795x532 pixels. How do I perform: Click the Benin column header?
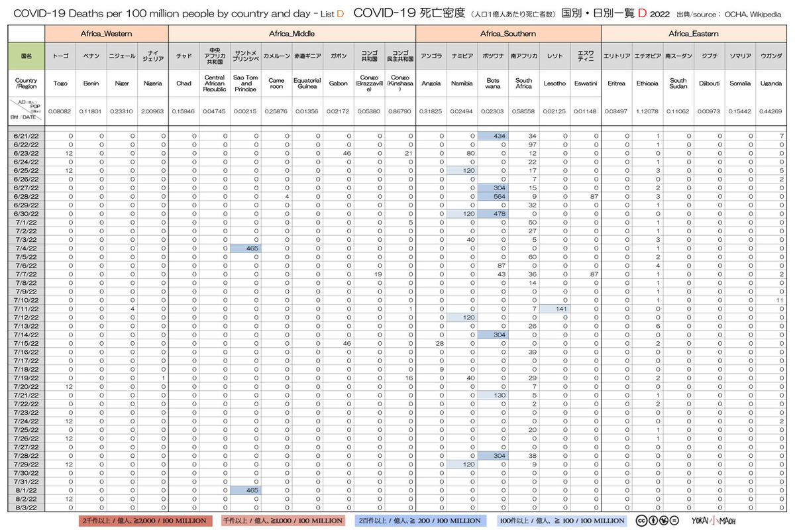point(91,83)
